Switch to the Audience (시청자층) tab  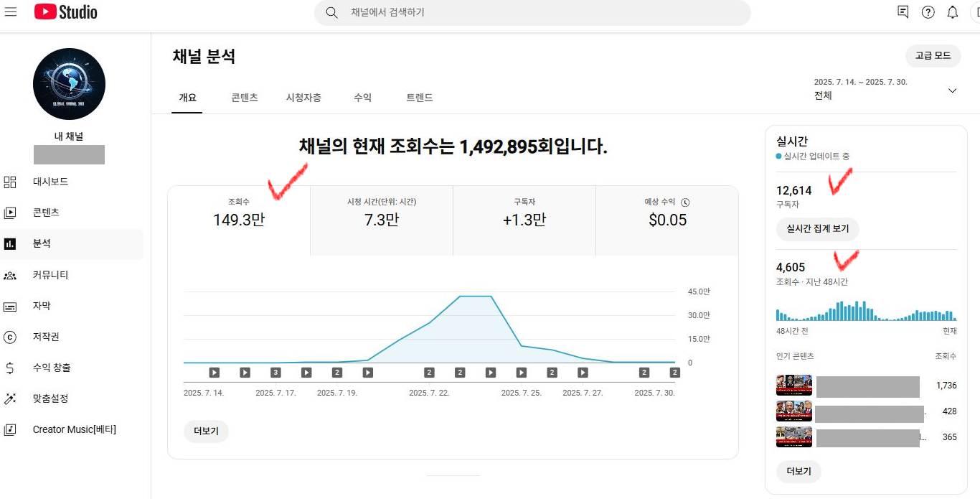(303, 98)
